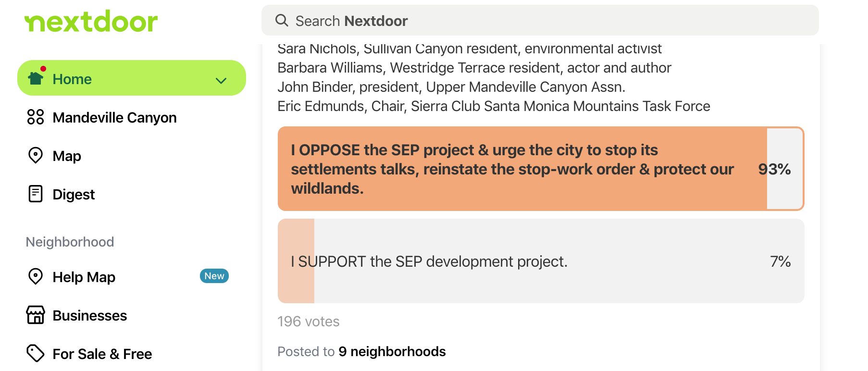
Task: Vote for I OPPOSE the SEP project option
Action: click(x=541, y=169)
